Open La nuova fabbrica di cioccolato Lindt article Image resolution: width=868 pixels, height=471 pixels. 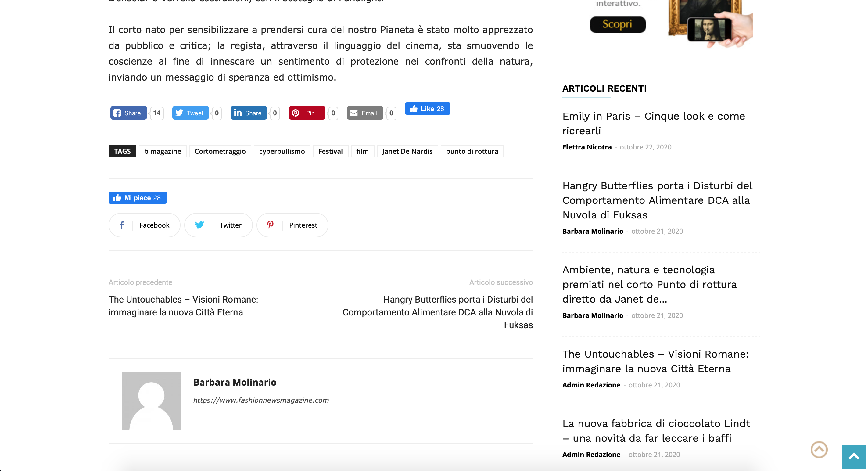tap(656, 430)
